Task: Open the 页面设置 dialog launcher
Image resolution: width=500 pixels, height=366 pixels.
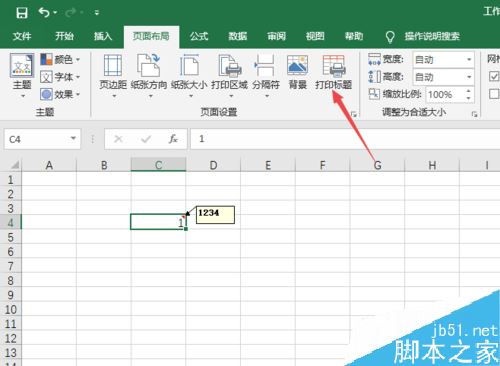Action: coord(354,114)
